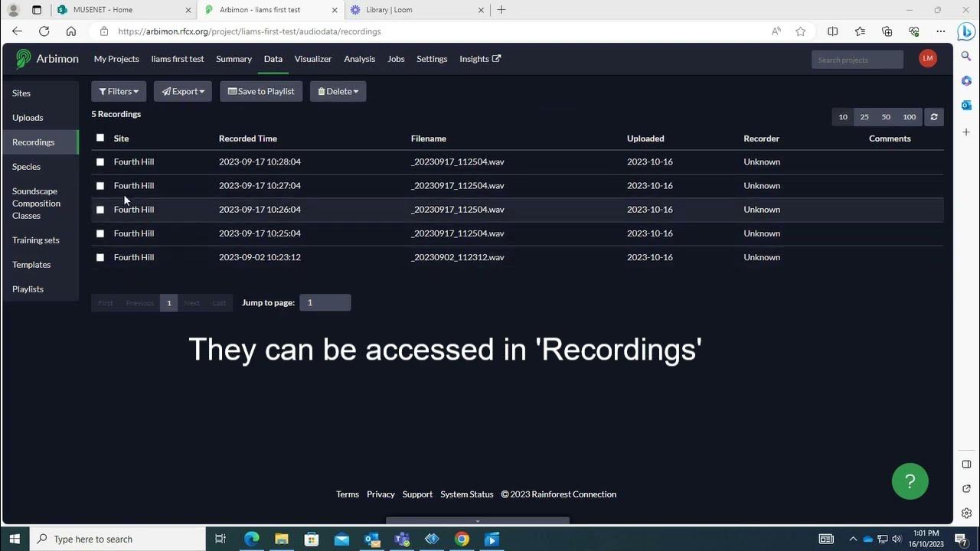Toggle the select-all recordings checkbox
The width and height of the screenshot is (980, 551).
tap(100, 138)
